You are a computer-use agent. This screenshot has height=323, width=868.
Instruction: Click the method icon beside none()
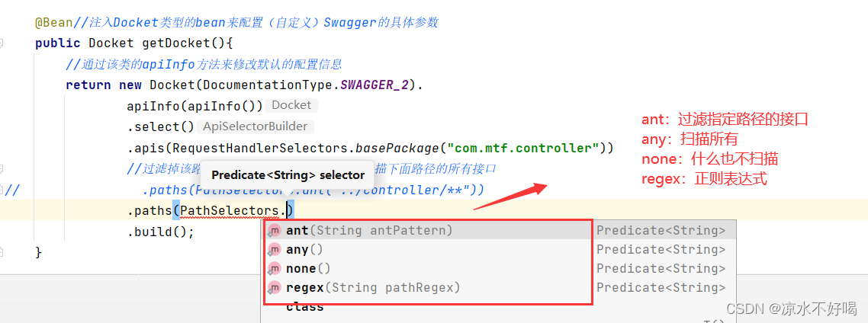point(274,269)
